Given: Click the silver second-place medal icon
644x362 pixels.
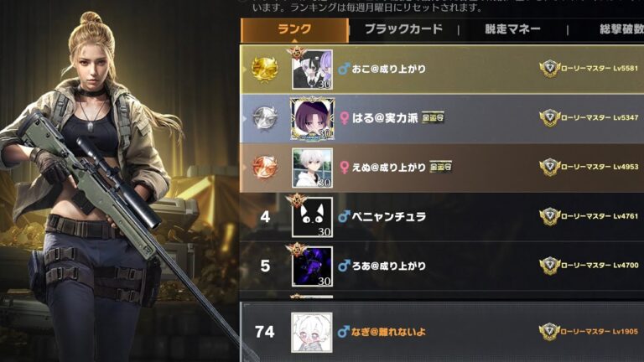Looking at the screenshot, I should coord(265,119).
